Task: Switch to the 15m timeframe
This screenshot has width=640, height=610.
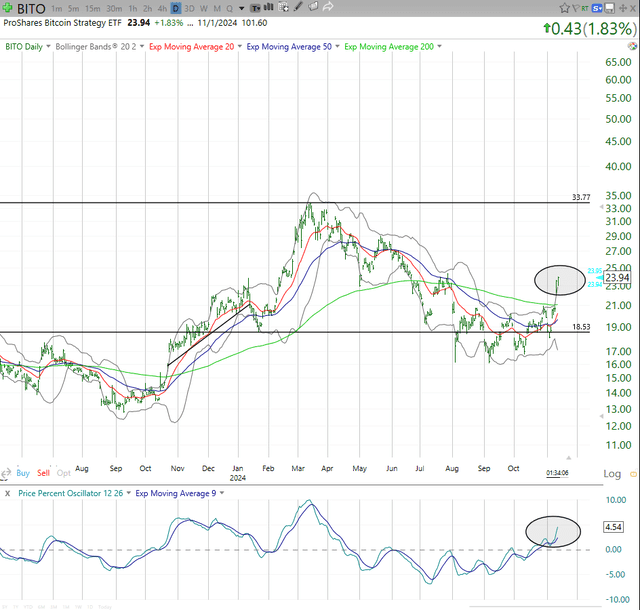Action: pyautogui.click(x=93, y=9)
